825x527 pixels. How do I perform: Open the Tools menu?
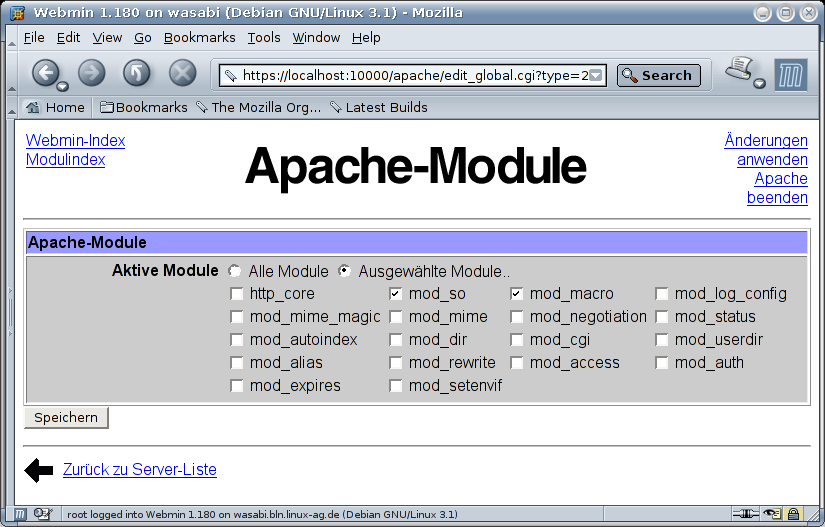[x=264, y=38]
